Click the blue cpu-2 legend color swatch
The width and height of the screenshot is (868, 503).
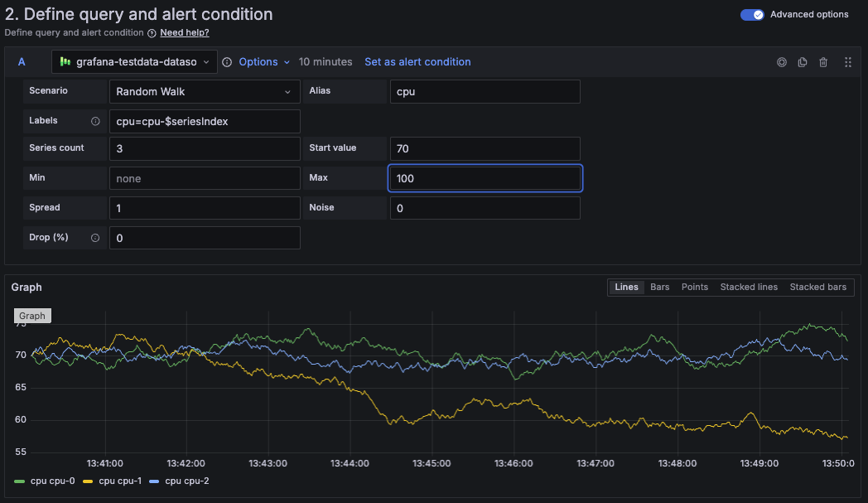click(155, 481)
